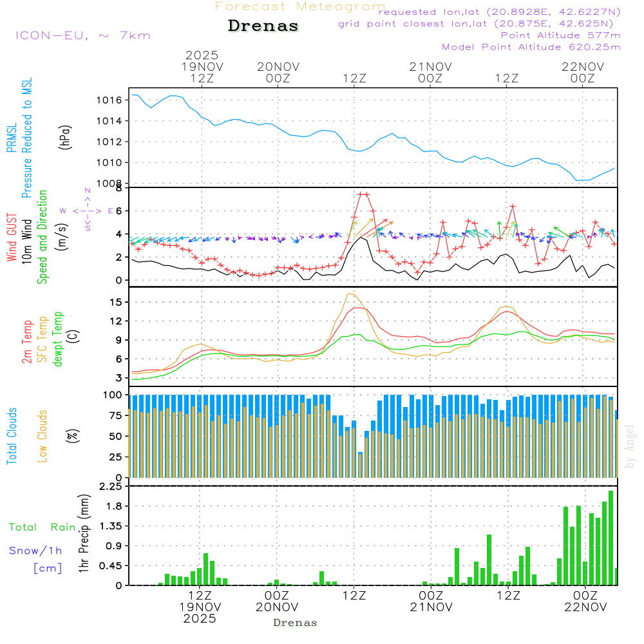Select the requested lon,lat coordinates text

tap(500, 12)
